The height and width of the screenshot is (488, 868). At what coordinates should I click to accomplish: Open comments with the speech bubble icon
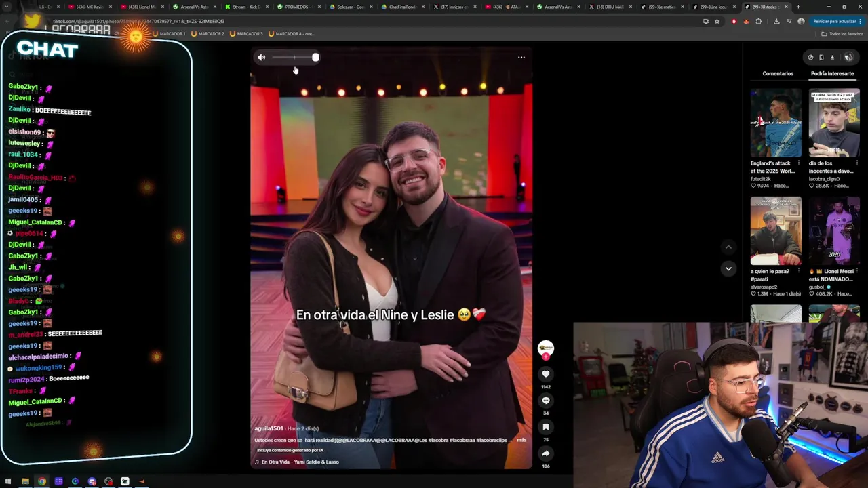[546, 401]
